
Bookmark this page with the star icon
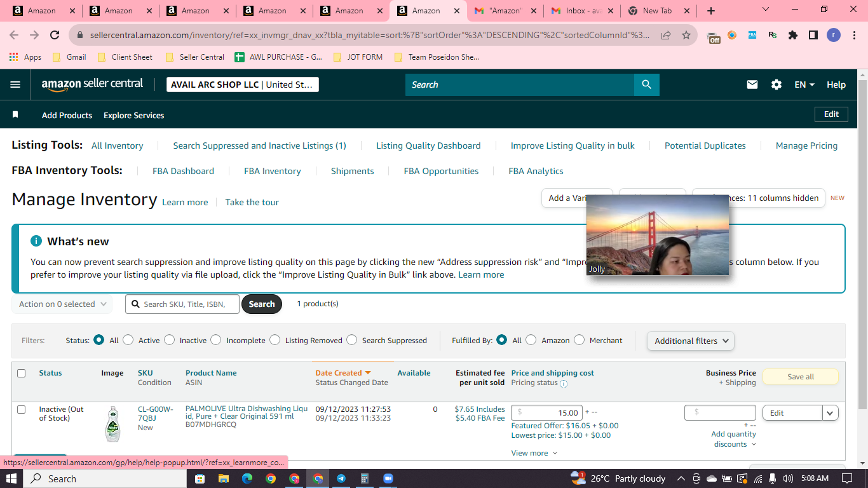[x=686, y=36]
